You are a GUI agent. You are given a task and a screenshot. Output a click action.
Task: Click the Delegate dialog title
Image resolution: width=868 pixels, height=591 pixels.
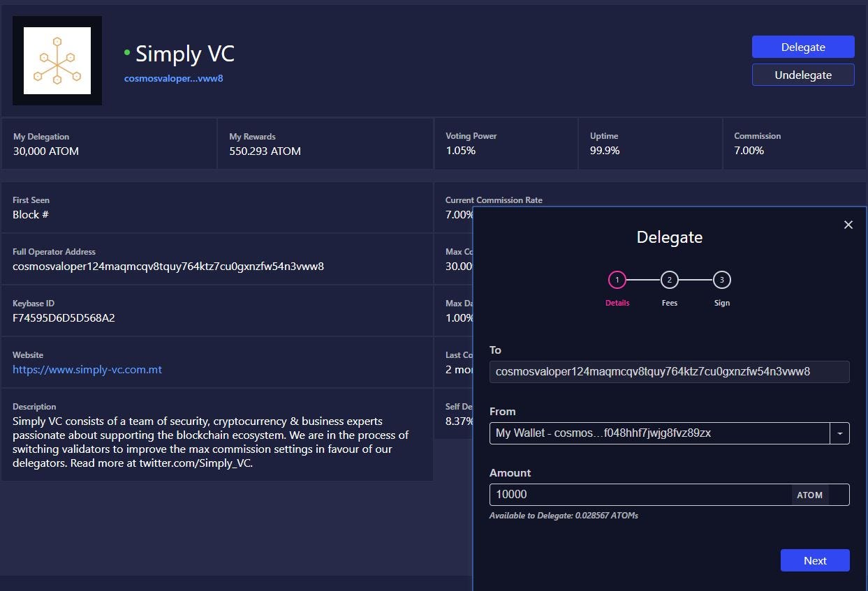coord(670,237)
